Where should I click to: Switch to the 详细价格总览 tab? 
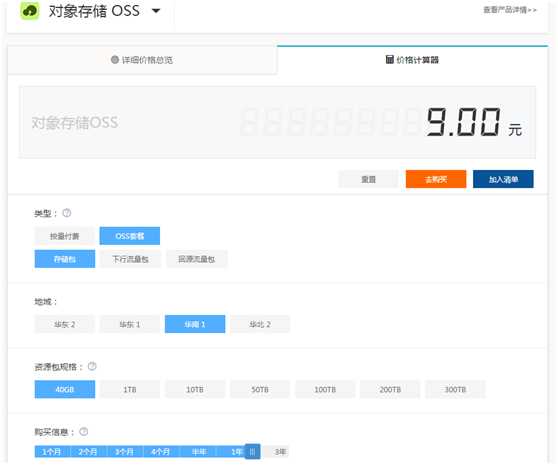point(142,60)
